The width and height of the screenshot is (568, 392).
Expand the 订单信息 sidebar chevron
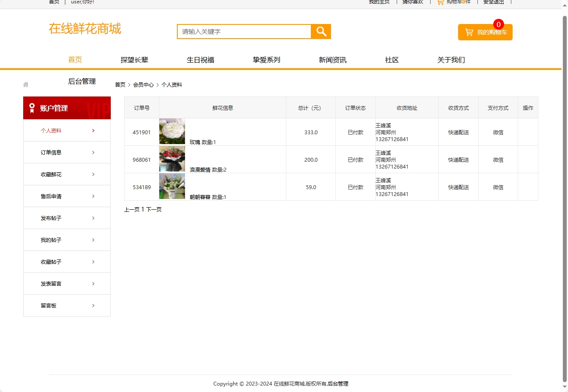(93, 153)
